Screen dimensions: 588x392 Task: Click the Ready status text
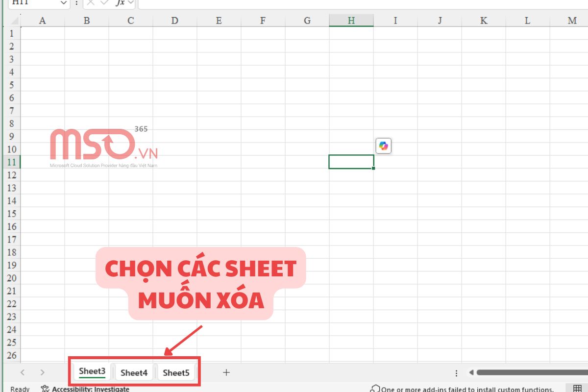click(x=20, y=389)
